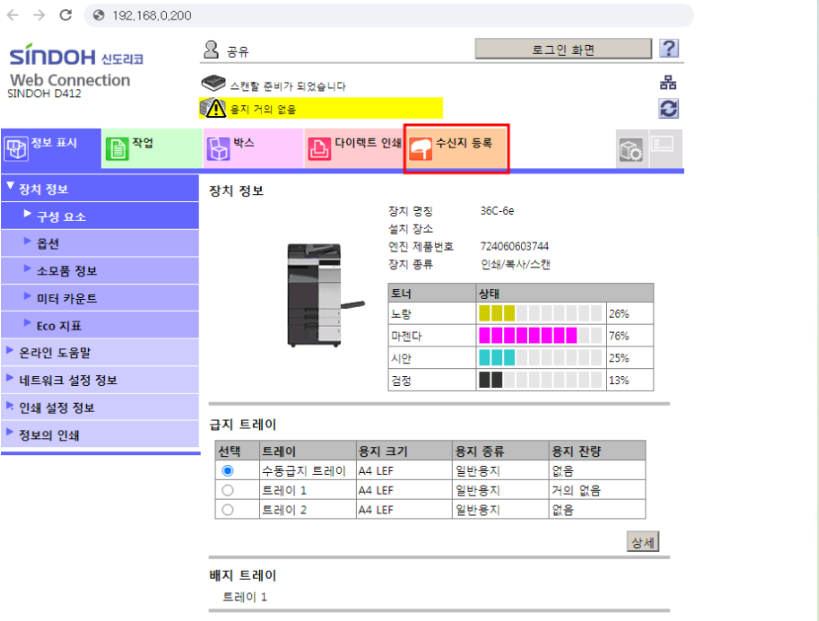
Task: Open the network sitemap icon
Action: 668,82
